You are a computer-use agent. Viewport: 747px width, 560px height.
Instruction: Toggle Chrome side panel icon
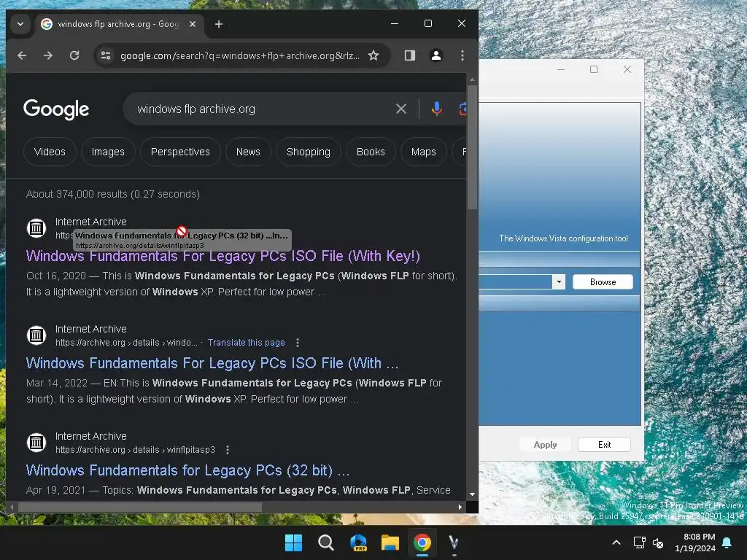[x=410, y=55]
